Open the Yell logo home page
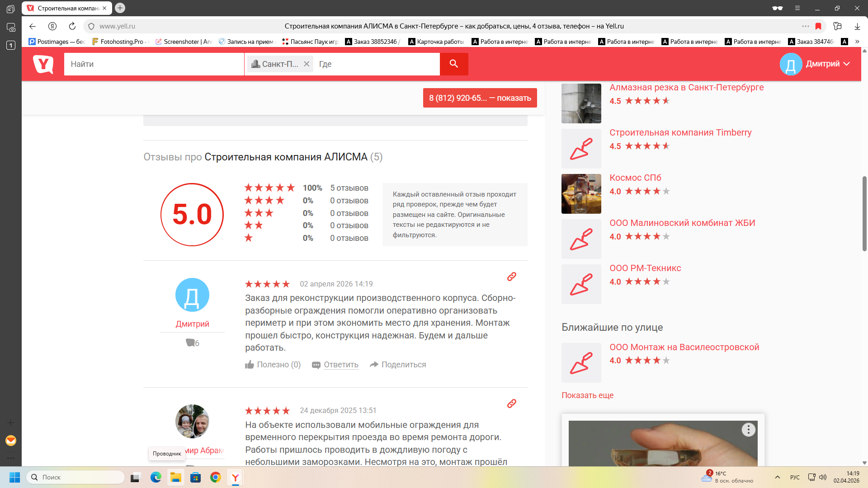 pos(43,64)
